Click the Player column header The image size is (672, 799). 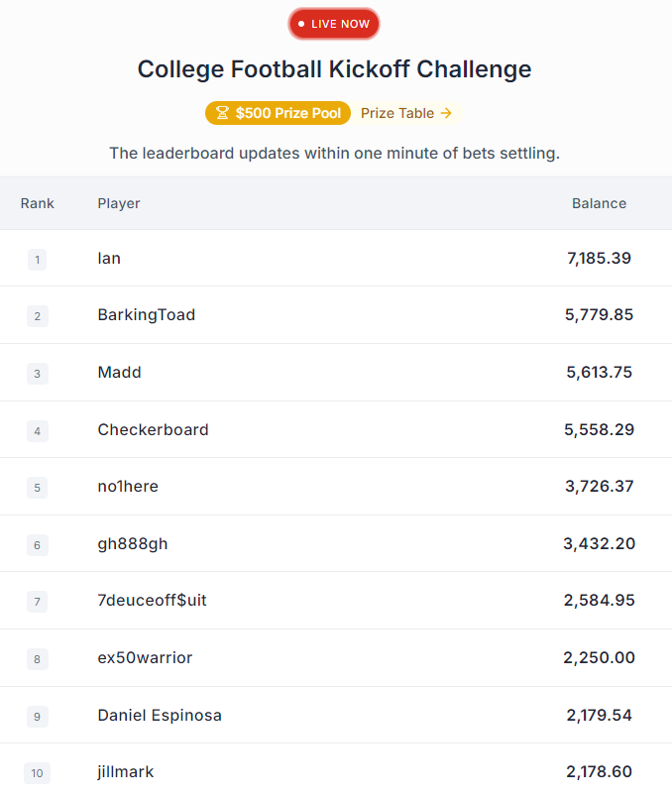coord(119,203)
